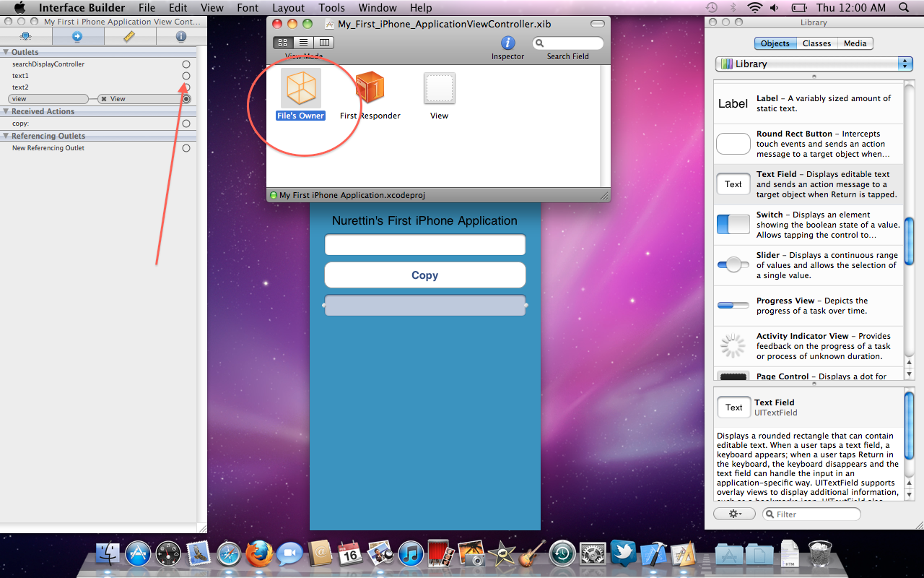
Task: Click the Window menu
Action: (378, 8)
